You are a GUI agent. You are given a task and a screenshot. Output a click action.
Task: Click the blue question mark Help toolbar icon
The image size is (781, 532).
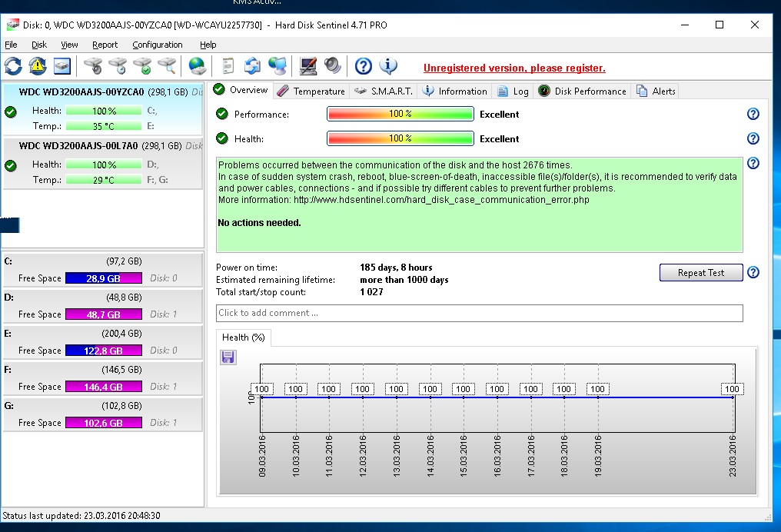(x=364, y=66)
